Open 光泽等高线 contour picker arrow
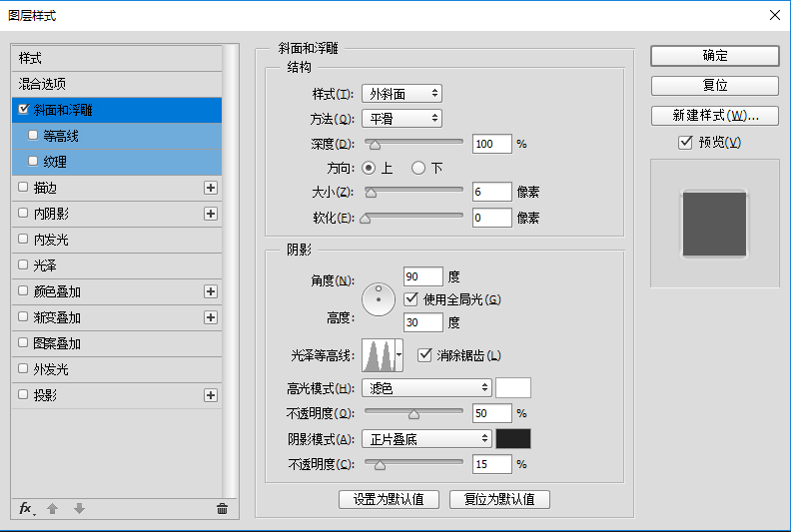This screenshot has width=791, height=532. coord(399,355)
